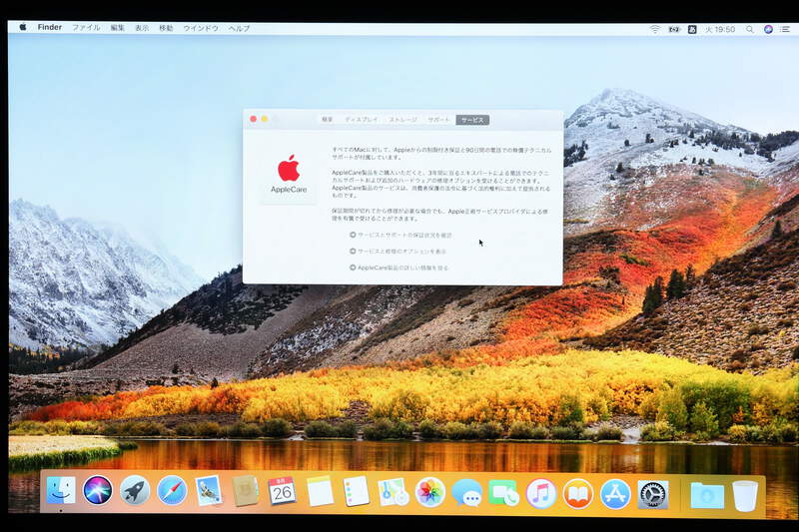Open Downloads folder in Dock

click(707, 495)
